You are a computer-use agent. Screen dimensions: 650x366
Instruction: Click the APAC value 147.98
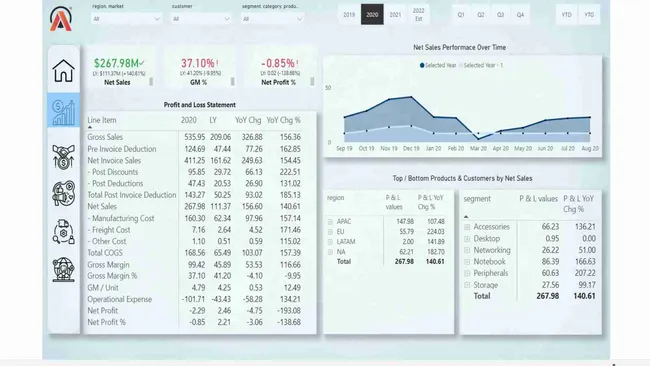[405, 222]
